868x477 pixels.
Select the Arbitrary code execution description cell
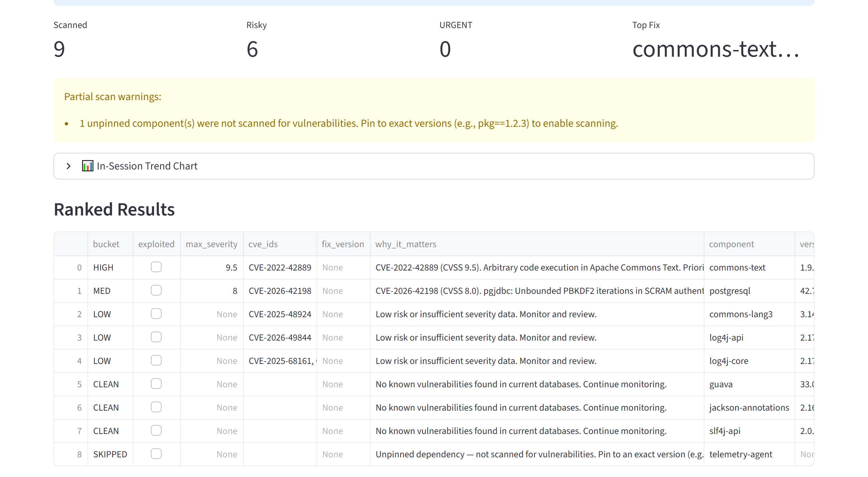pyautogui.click(x=537, y=268)
